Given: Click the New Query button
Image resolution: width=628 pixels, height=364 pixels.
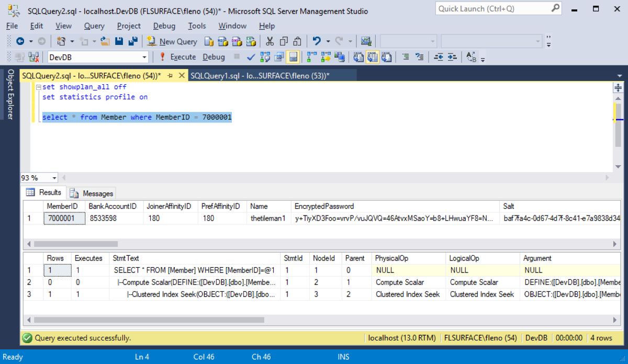Looking at the screenshot, I should [x=172, y=41].
